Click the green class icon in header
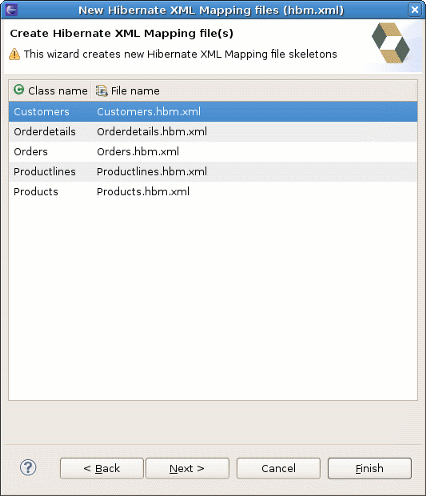 coord(19,90)
